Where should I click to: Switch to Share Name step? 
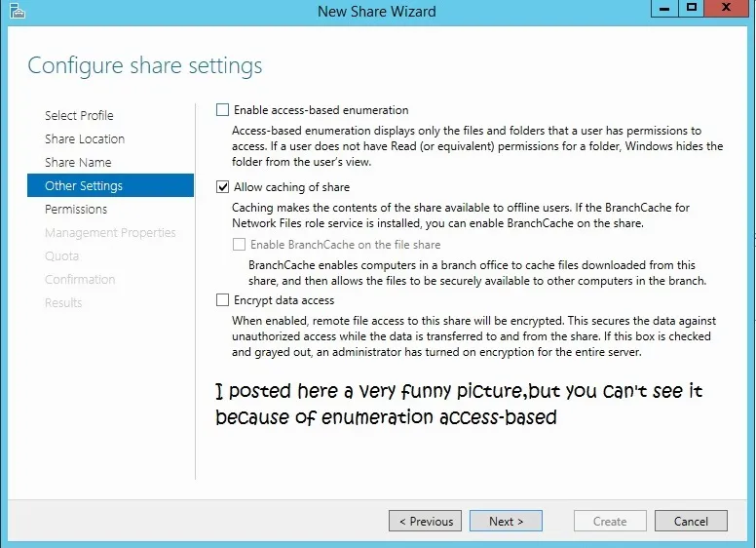tap(78, 162)
